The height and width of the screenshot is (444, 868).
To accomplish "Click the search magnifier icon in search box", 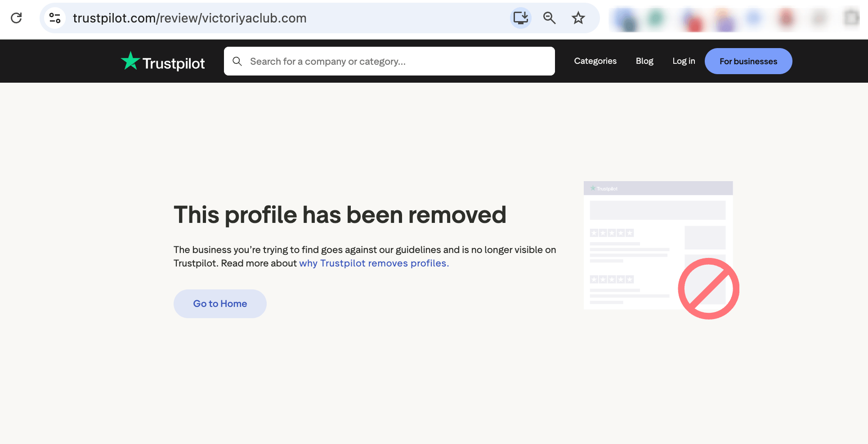I will (x=237, y=61).
